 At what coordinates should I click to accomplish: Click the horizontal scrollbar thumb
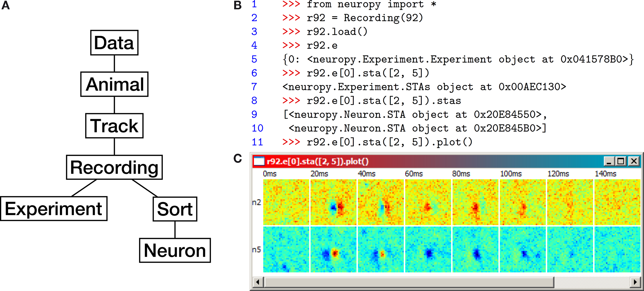point(409,282)
